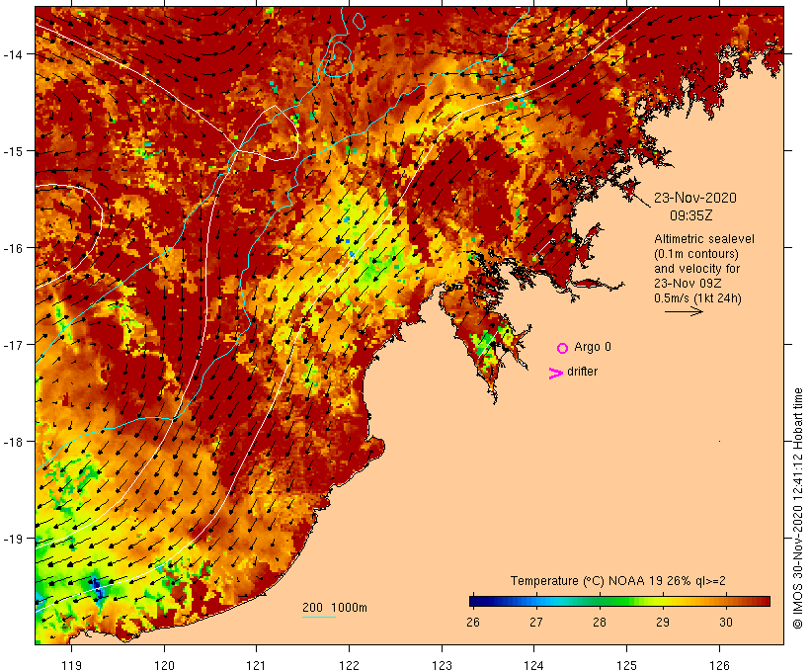Screen dimensions: 810x672
Task: Click the longitude axis label 123
Action: 442,665
